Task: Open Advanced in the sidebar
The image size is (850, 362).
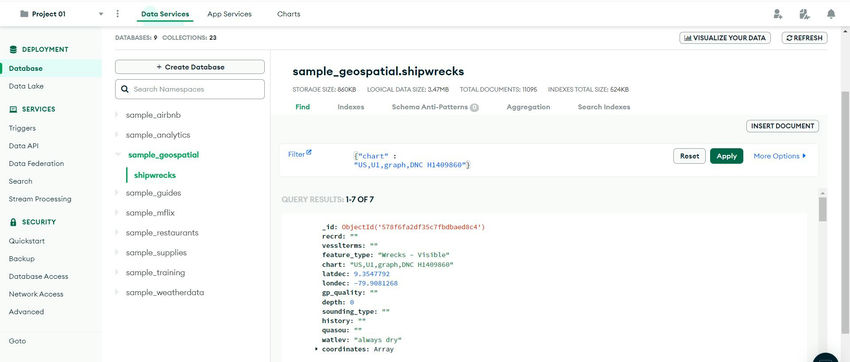Action: coord(26,312)
